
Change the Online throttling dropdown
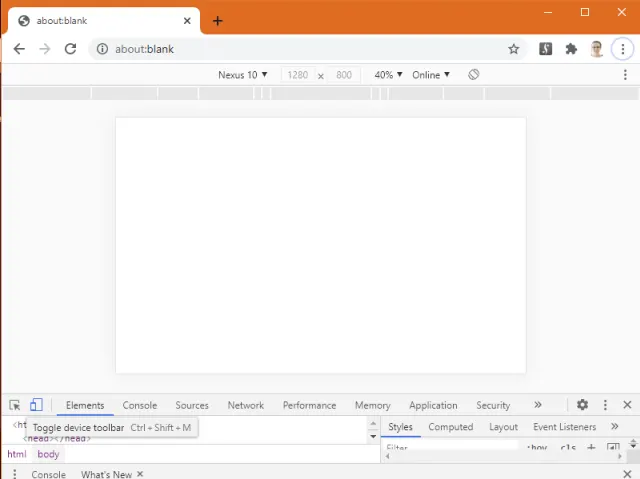pos(431,75)
